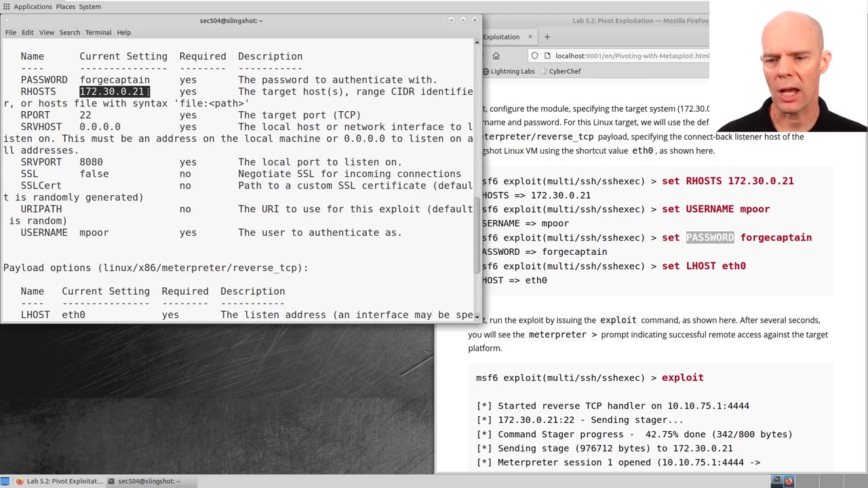Open the Places menu in top panel
Screen dimensions: 868x488
tap(66, 7)
